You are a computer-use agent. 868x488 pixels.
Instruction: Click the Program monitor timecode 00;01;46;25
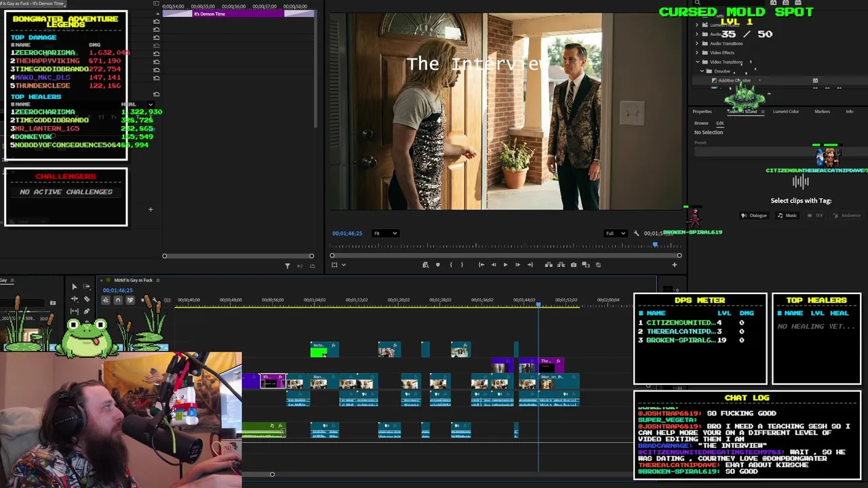(347, 233)
